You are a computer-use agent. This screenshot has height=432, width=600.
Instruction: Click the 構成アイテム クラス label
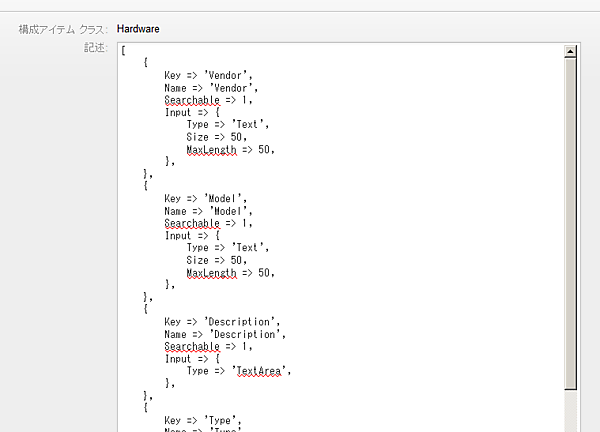coord(63,29)
